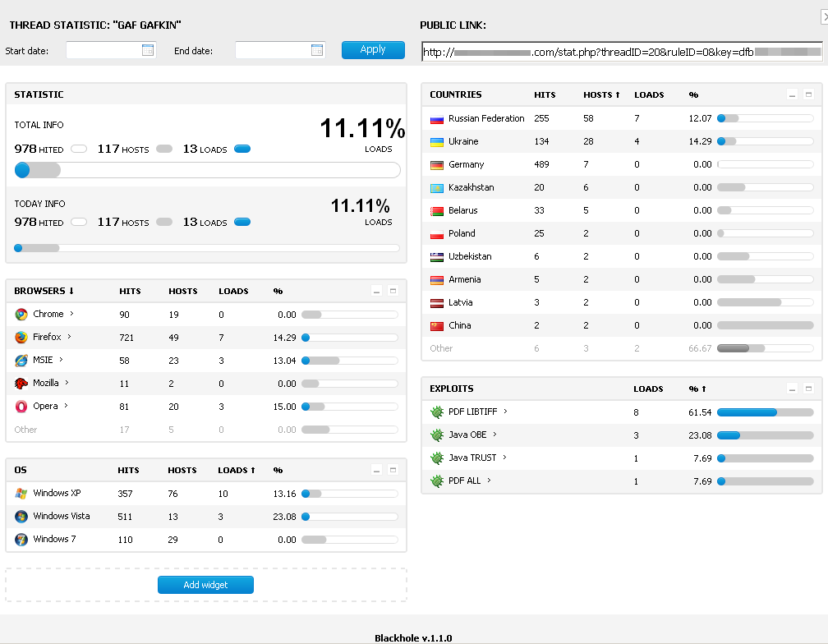Expand the Java TRUST details arrow
828x644 pixels.
click(x=505, y=458)
